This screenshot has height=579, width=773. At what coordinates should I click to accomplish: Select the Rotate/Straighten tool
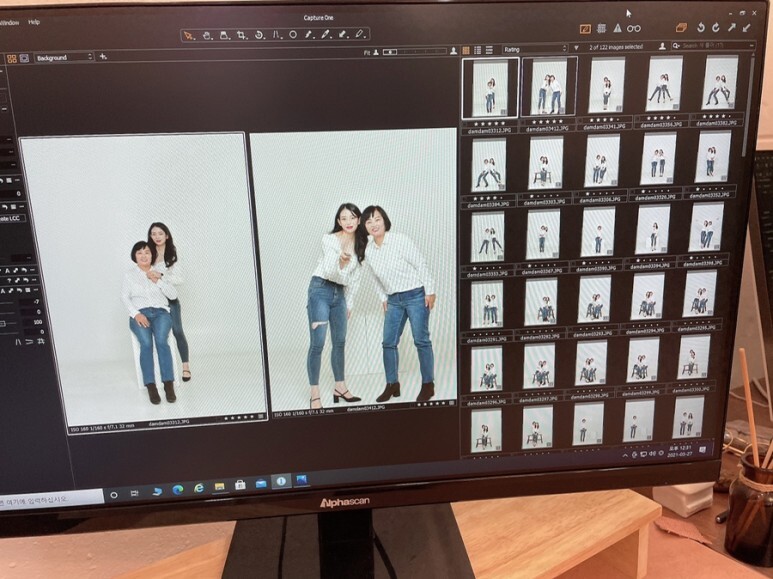click(259, 36)
